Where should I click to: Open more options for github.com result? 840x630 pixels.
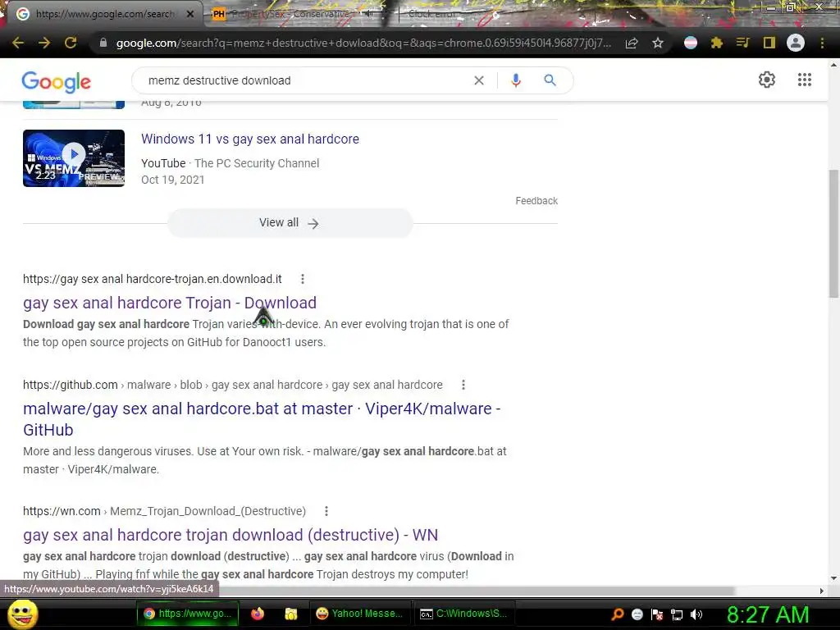pos(463,385)
